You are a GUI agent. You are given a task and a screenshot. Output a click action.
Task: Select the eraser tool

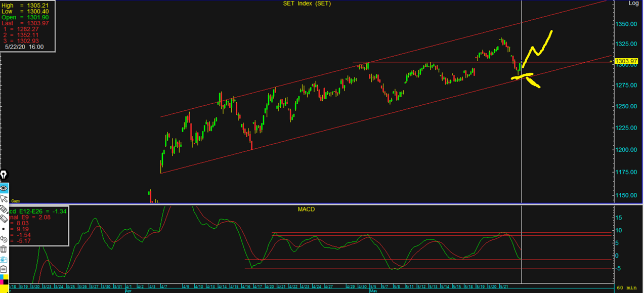point(3,219)
